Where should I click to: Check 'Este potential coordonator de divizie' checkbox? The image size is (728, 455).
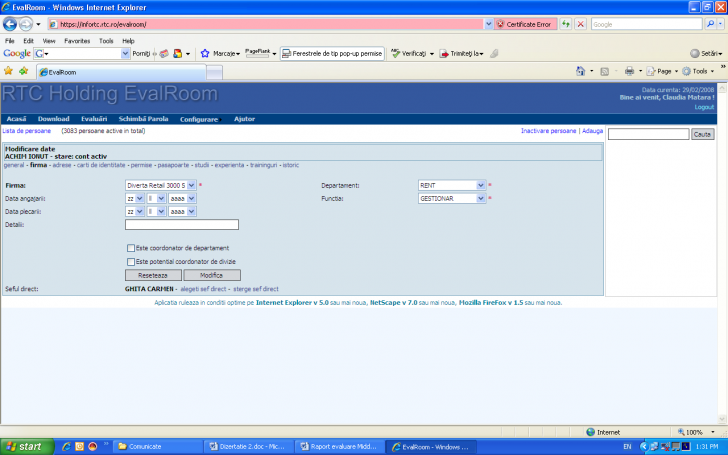coord(131,262)
